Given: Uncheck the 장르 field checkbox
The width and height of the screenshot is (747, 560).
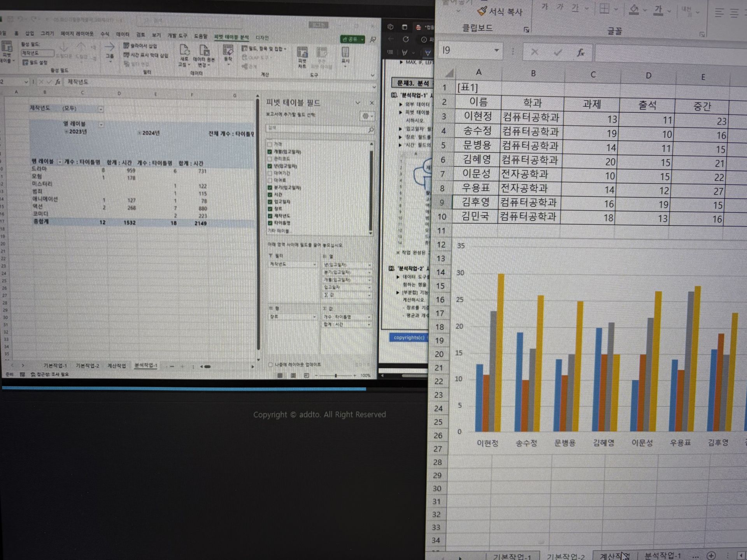Looking at the screenshot, I should [x=270, y=208].
